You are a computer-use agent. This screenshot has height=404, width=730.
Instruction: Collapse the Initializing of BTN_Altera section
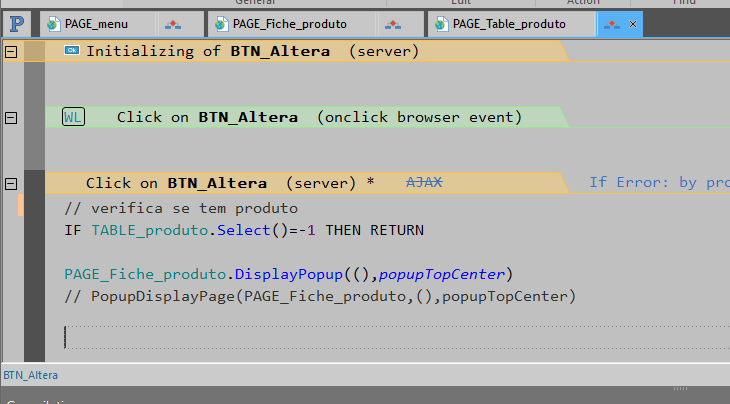click(x=11, y=52)
